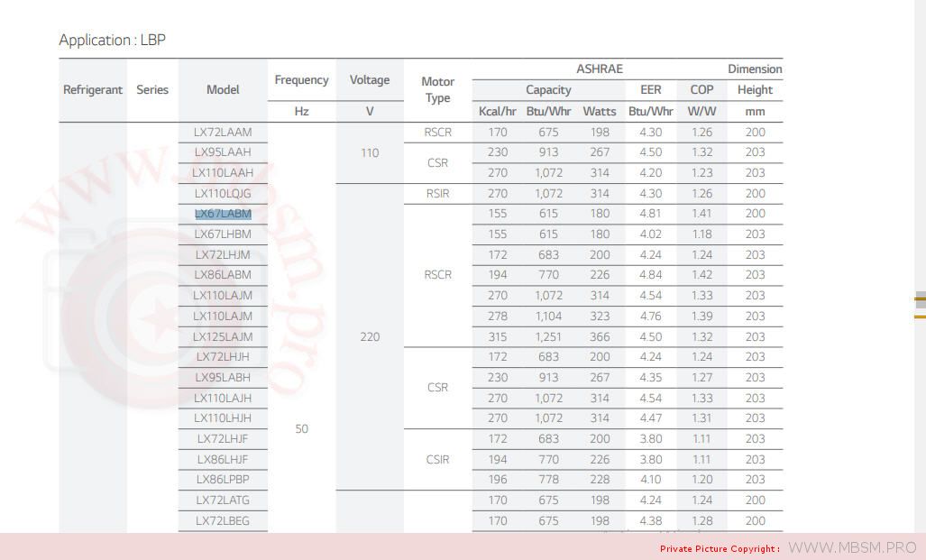
Task: Select the Model column header
Action: coord(223,90)
